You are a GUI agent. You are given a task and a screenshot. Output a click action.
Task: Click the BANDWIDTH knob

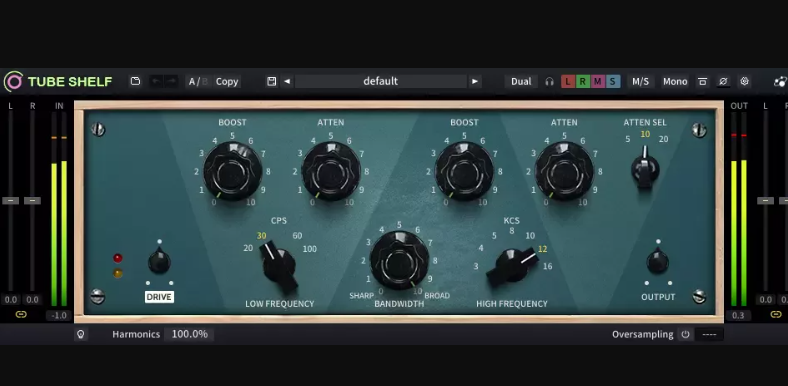tap(399, 260)
